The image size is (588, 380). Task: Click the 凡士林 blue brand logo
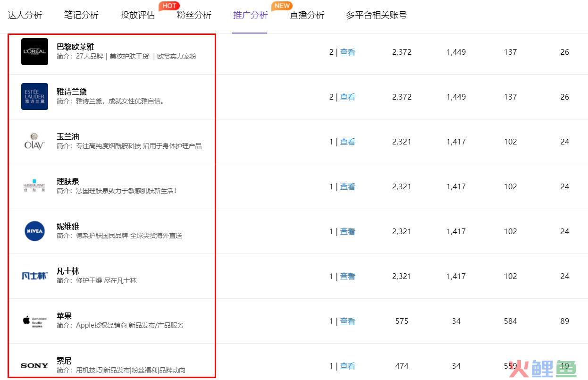click(x=34, y=276)
